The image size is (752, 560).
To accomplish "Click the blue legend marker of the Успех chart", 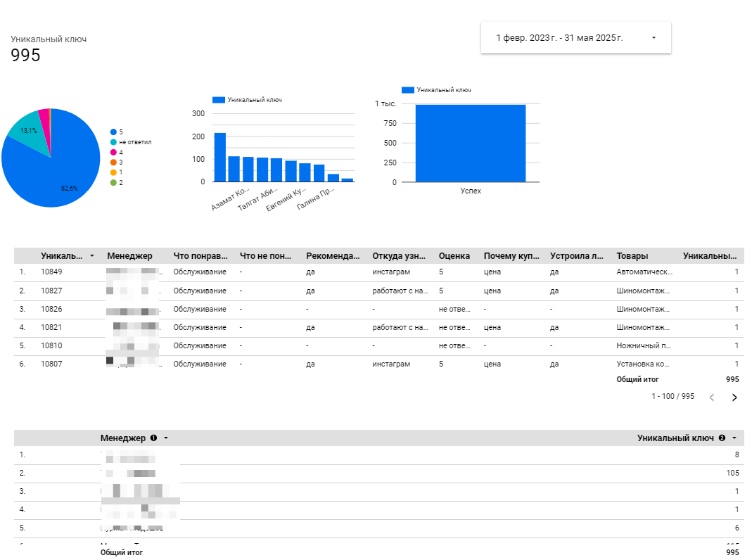I will pyautogui.click(x=407, y=90).
